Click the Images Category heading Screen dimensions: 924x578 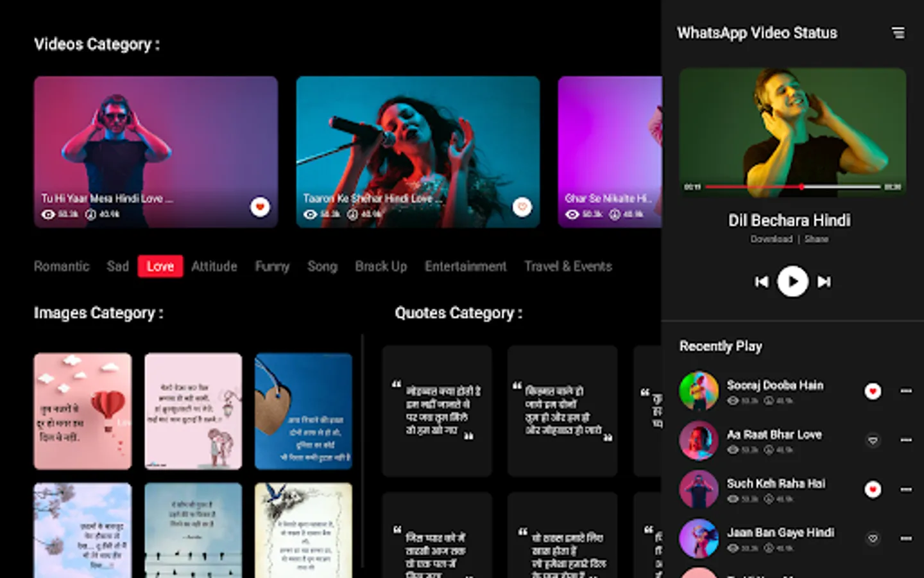(x=99, y=313)
